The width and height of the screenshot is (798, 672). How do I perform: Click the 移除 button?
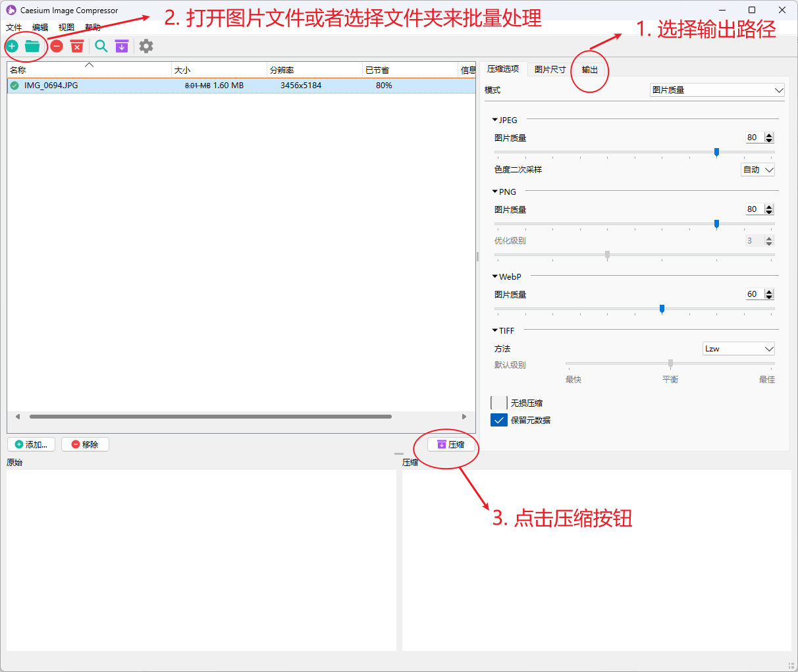(85, 445)
